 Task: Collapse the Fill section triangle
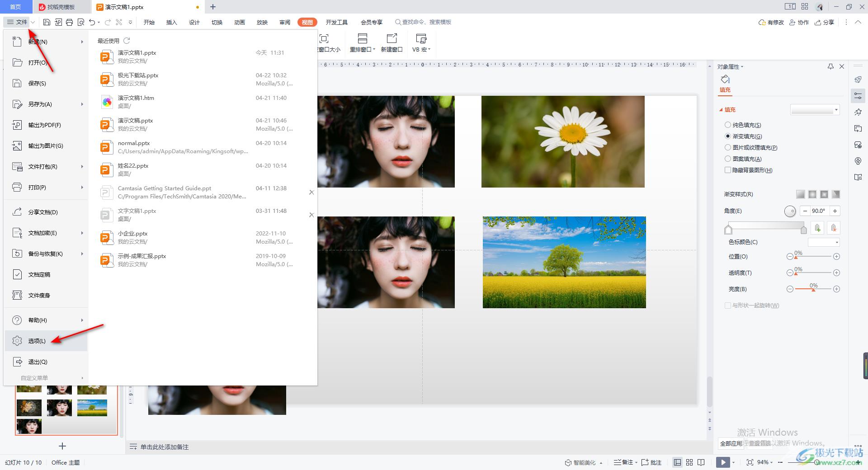721,110
